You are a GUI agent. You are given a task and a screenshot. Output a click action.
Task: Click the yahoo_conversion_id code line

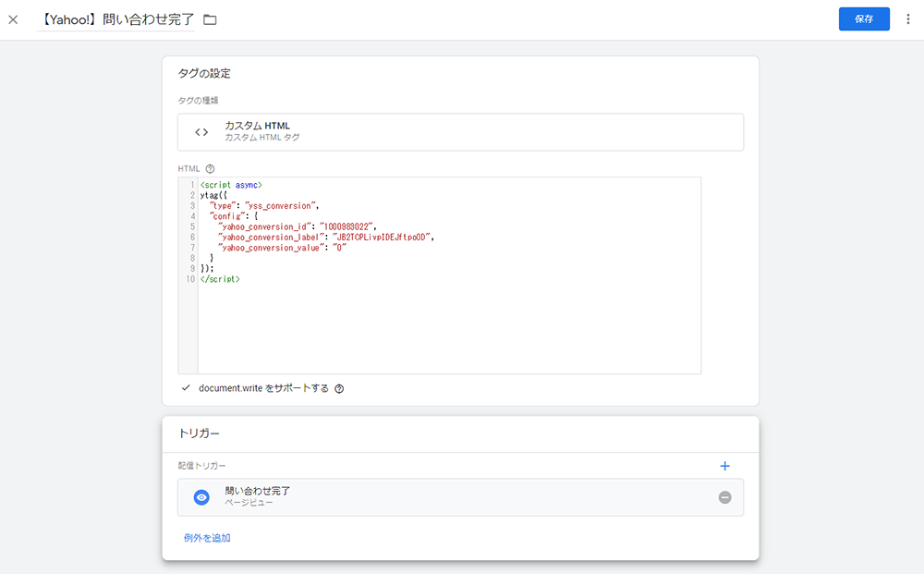[297, 226]
